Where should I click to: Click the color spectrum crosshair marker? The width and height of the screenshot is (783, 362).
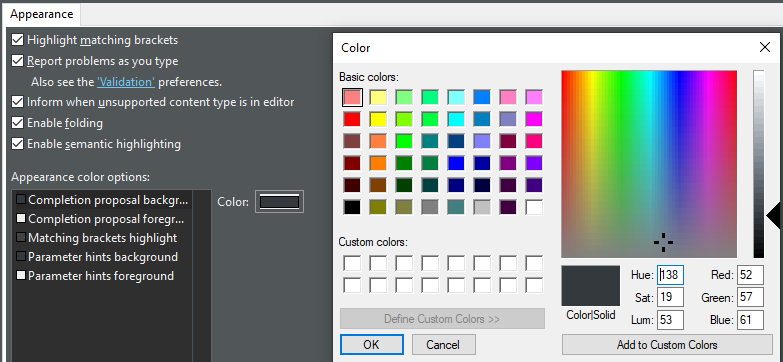663,242
